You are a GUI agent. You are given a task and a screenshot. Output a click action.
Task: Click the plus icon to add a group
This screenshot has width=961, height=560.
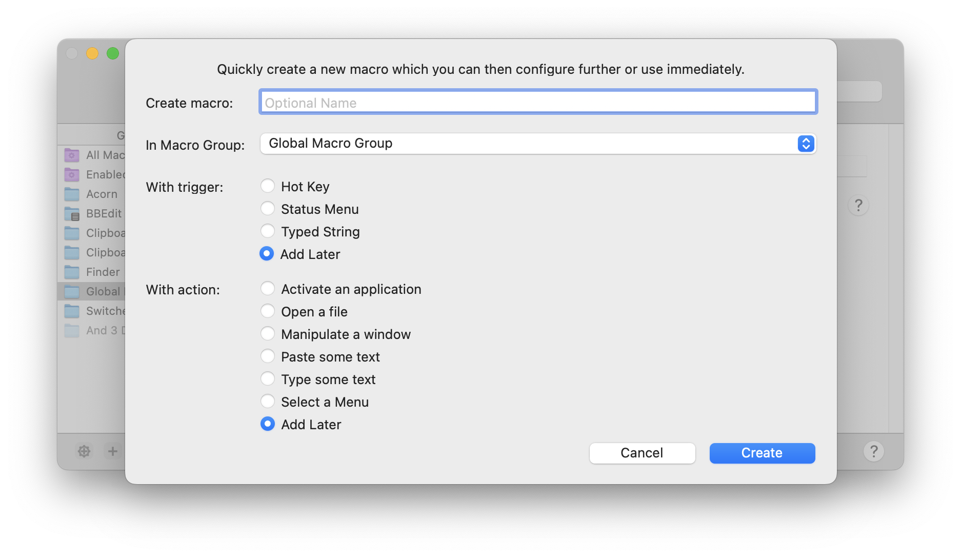click(113, 451)
